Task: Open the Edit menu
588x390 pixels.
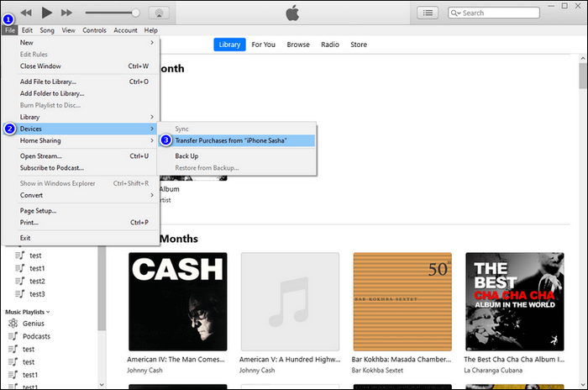Action: click(x=27, y=30)
